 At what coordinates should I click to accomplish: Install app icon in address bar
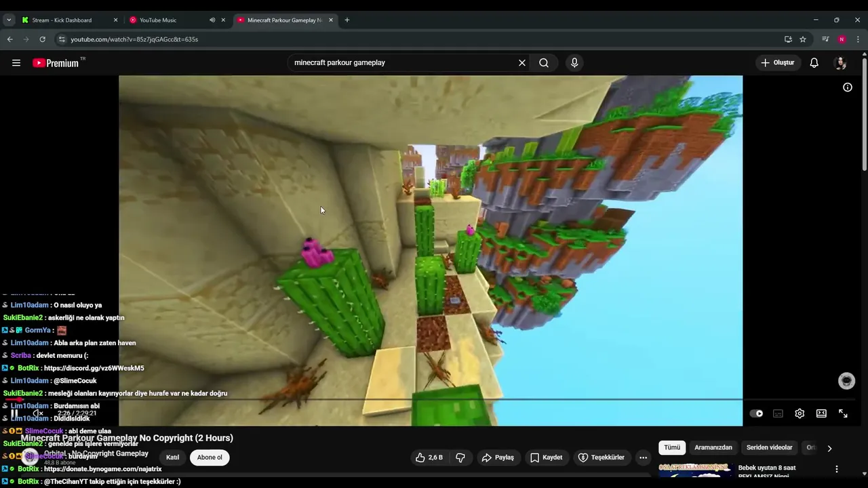click(x=788, y=39)
